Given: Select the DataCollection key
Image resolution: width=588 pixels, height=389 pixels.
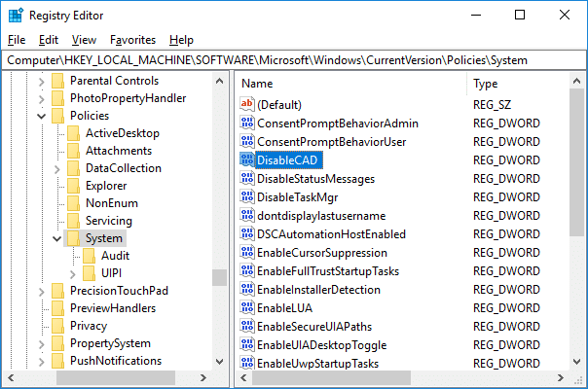Looking at the screenshot, I should tap(122, 168).
